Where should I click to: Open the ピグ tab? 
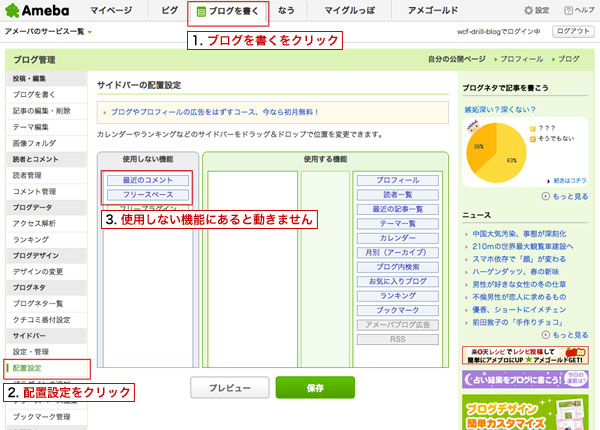point(169,10)
